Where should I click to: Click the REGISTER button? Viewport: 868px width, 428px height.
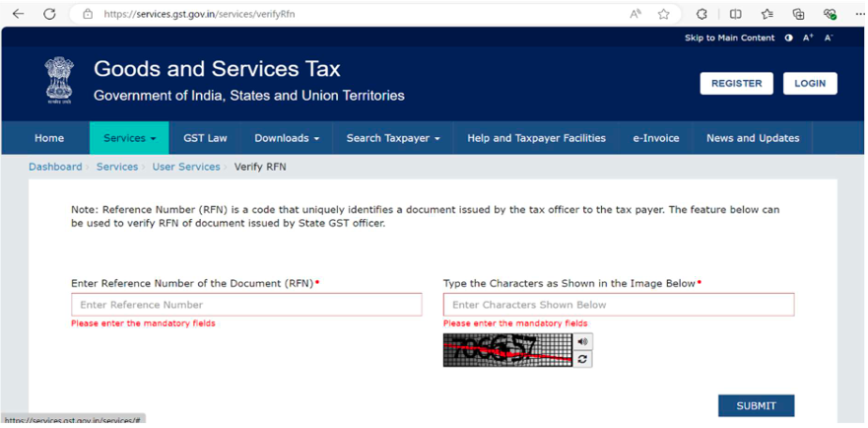736,83
